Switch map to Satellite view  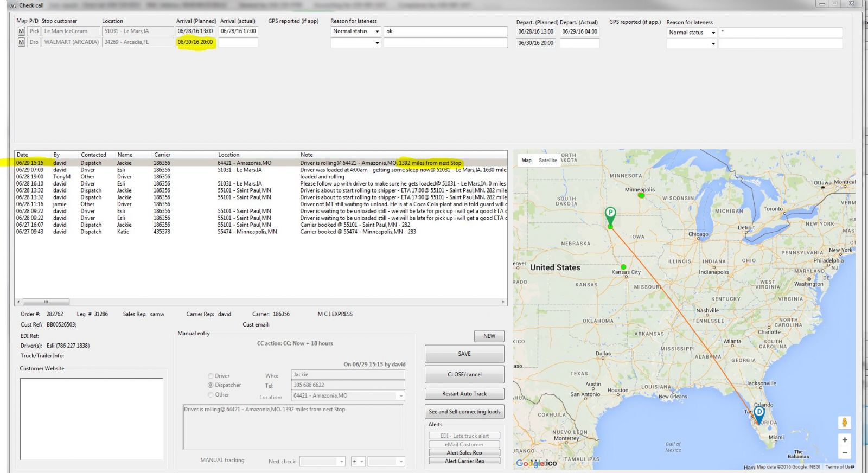coord(547,161)
